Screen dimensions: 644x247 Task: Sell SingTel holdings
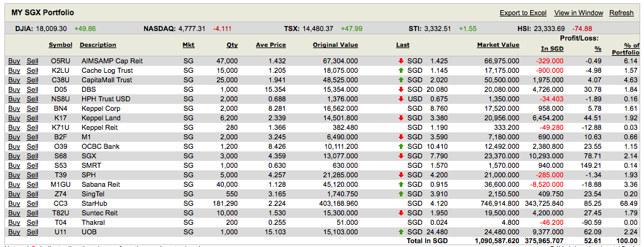32,194
